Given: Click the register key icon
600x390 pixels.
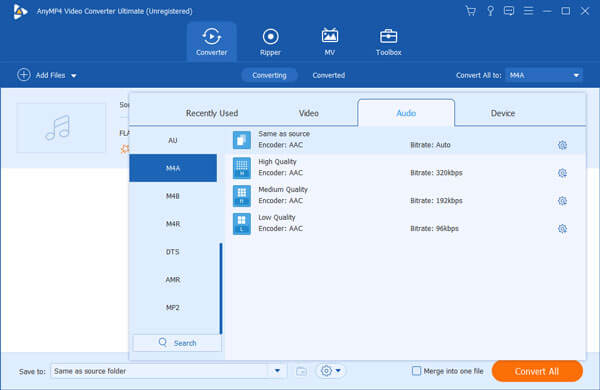Looking at the screenshot, I should tap(490, 11).
